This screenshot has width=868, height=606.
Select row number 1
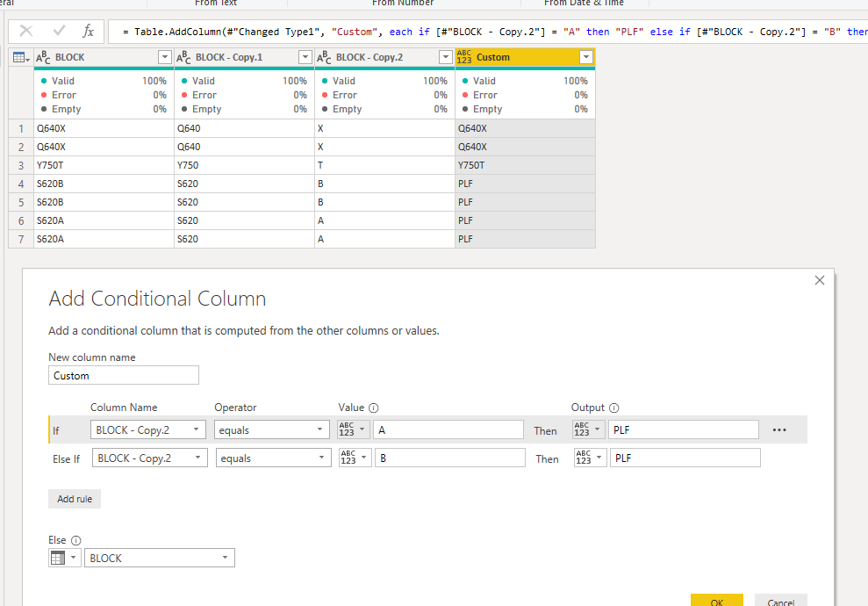point(21,128)
